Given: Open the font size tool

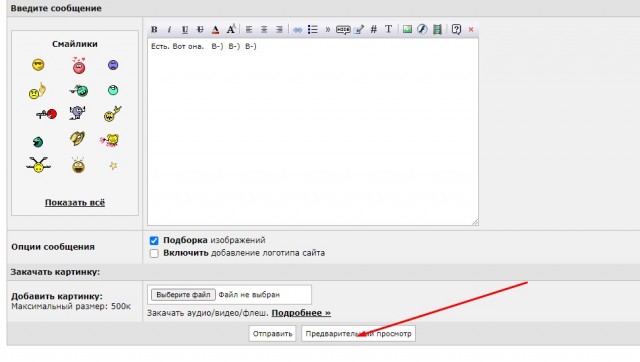Looking at the screenshot, I should pos(231,29).
